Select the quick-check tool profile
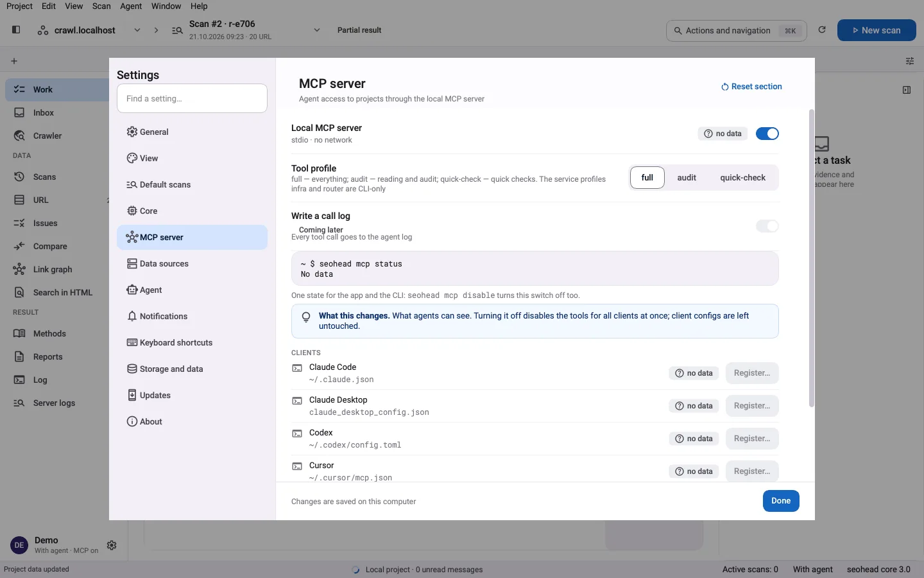Image resolution: width=924 pixels, height=578 pixels. pos(742,177)
